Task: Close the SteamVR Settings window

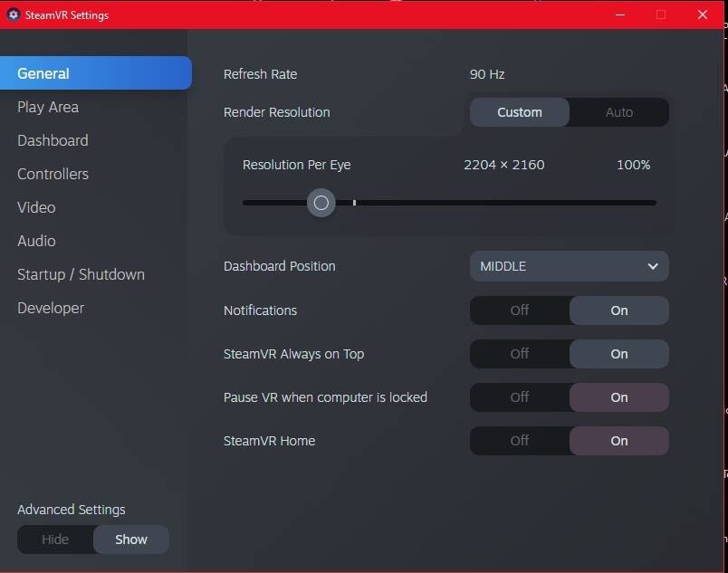Action: tap(703, 14)
